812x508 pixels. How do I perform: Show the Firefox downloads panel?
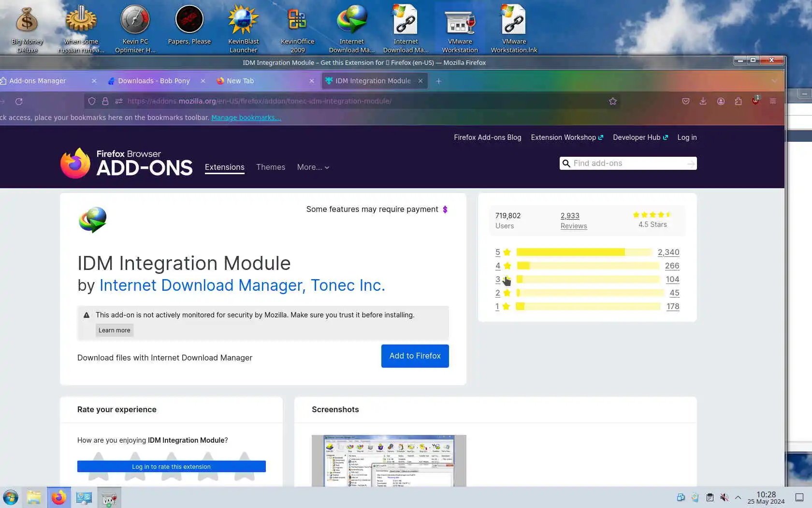pos(703,101)
